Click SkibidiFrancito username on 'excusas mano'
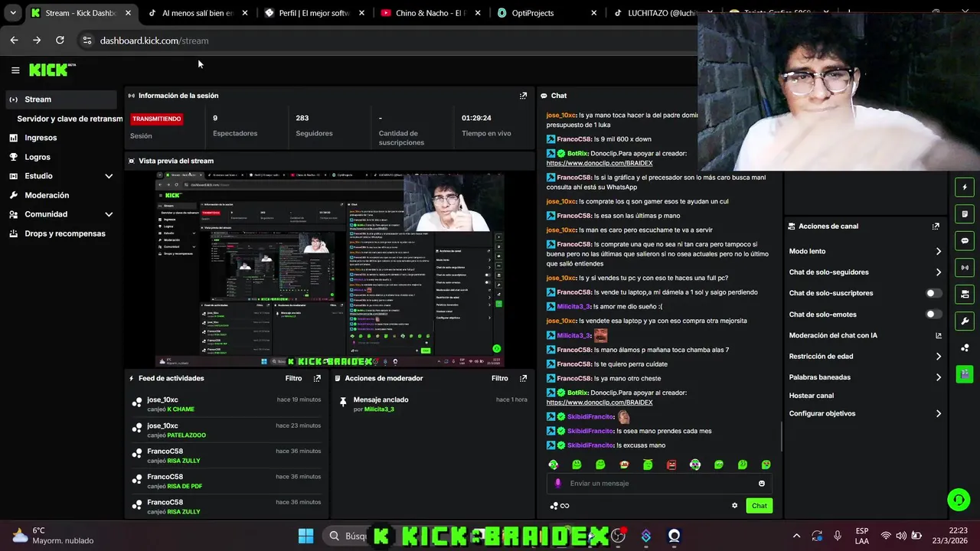 (590, 445)
